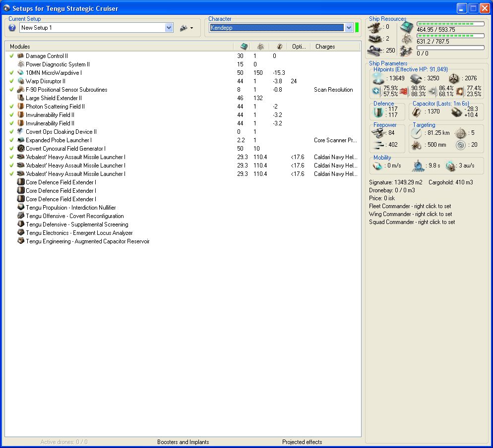Image resolution: width=493 pixels, height=448 pixels.
Task: Click the armor hitpoints icon showing 3250
Action: pos(416,78)
